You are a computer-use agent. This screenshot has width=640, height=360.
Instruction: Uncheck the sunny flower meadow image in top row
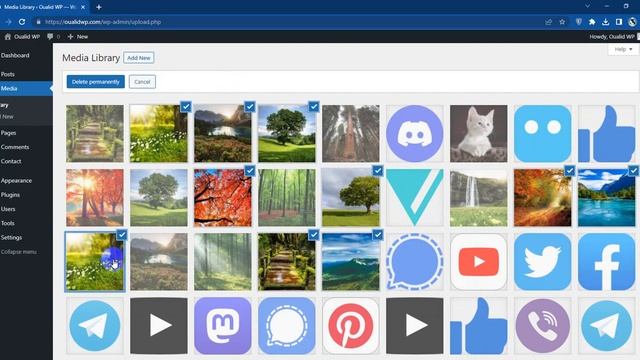186,107
